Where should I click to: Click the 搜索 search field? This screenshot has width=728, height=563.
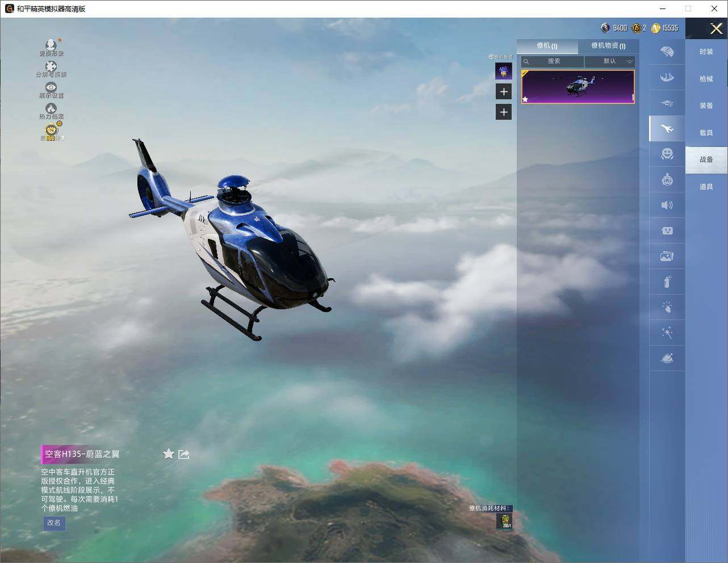pos(553,61)
